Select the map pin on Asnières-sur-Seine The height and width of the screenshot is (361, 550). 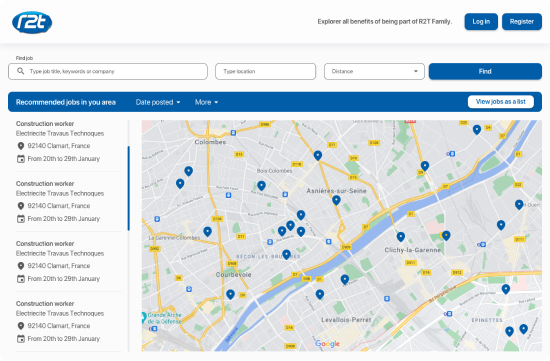[x=336, y=200]
